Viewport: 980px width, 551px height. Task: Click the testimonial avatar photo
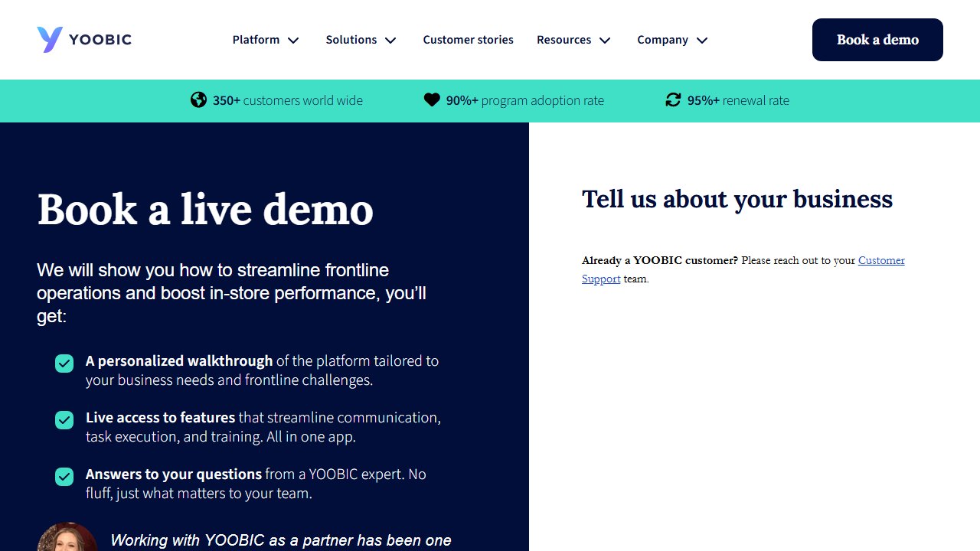click(67, 537)
